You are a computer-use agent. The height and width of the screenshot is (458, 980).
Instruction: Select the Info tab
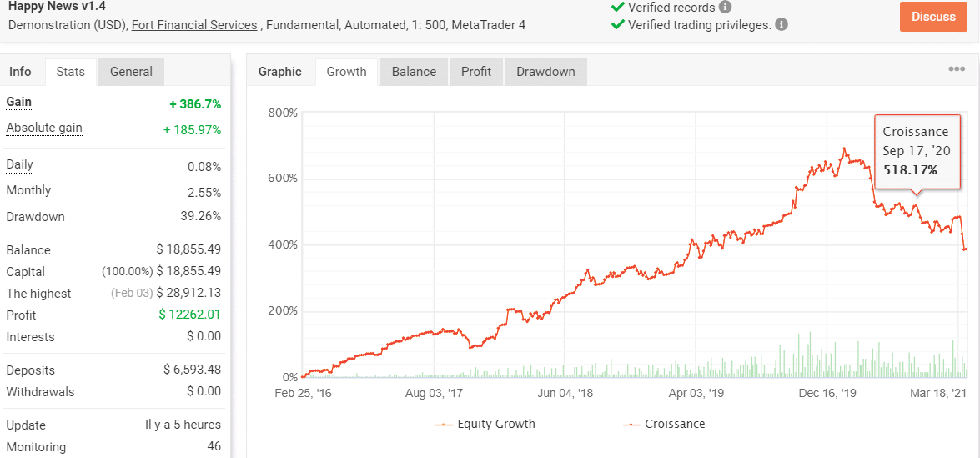coord(20,72)
